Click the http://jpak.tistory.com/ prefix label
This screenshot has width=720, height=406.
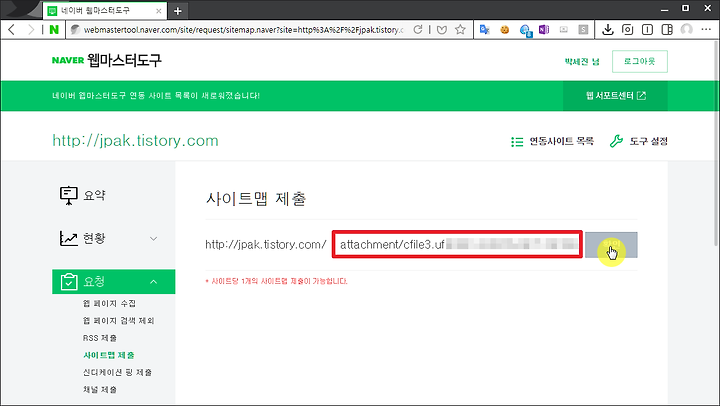[x=266, y=244]
